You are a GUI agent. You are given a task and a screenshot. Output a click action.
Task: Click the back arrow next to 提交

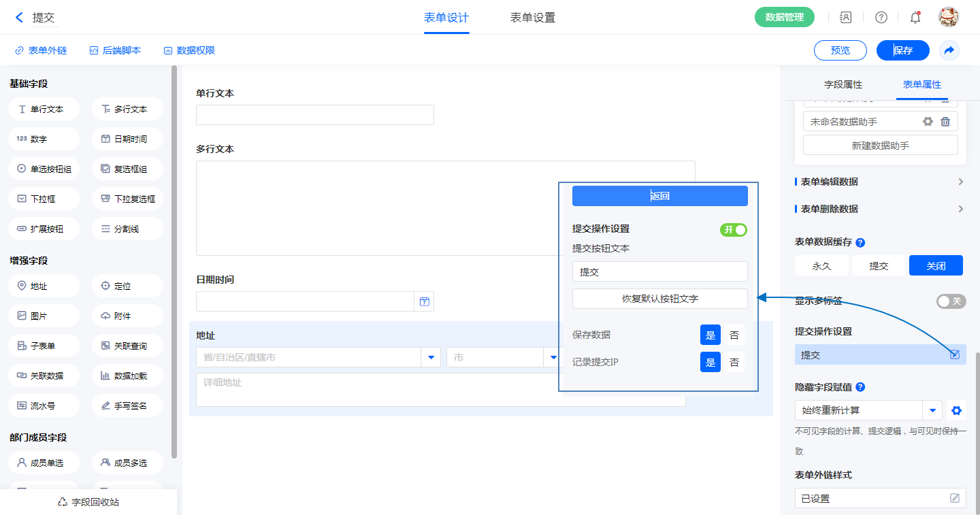pos(19,18)
